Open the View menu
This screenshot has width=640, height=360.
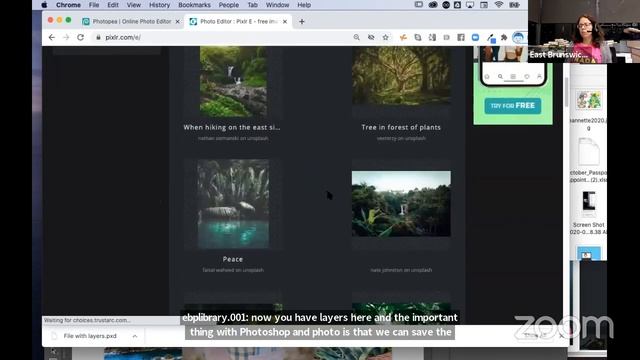pos(133,5)
